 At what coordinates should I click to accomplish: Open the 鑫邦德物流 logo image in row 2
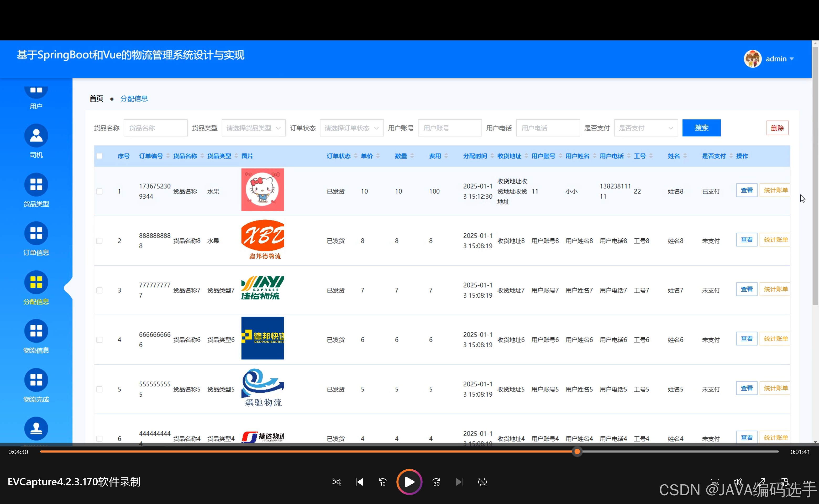point(262,239)
